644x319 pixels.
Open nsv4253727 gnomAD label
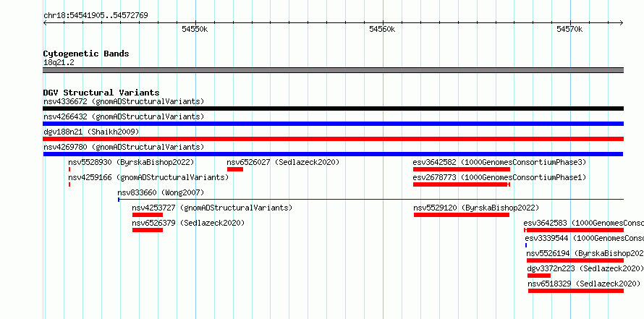212,208
